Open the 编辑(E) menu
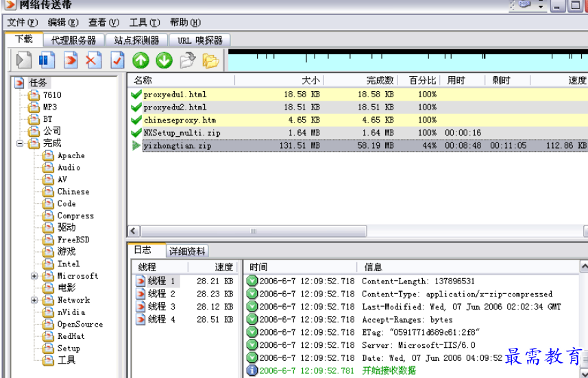The image size is (588, 378). (x=63, y=23)
